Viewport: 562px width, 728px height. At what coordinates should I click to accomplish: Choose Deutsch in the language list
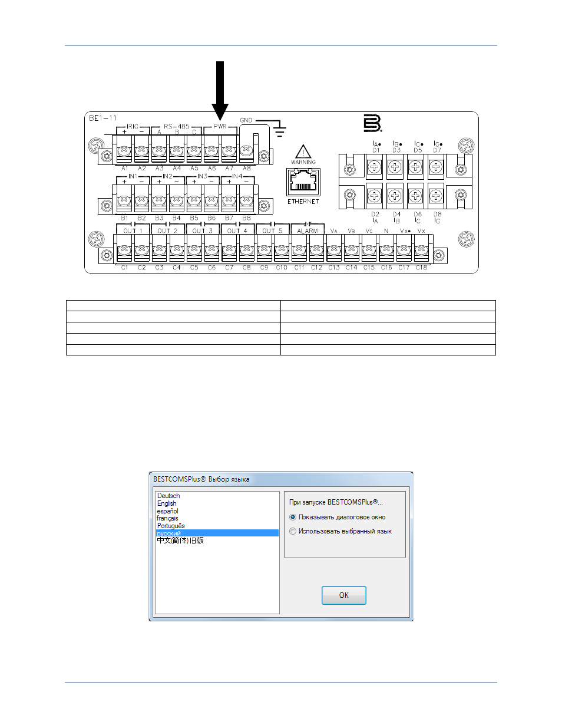click(168, 496)
